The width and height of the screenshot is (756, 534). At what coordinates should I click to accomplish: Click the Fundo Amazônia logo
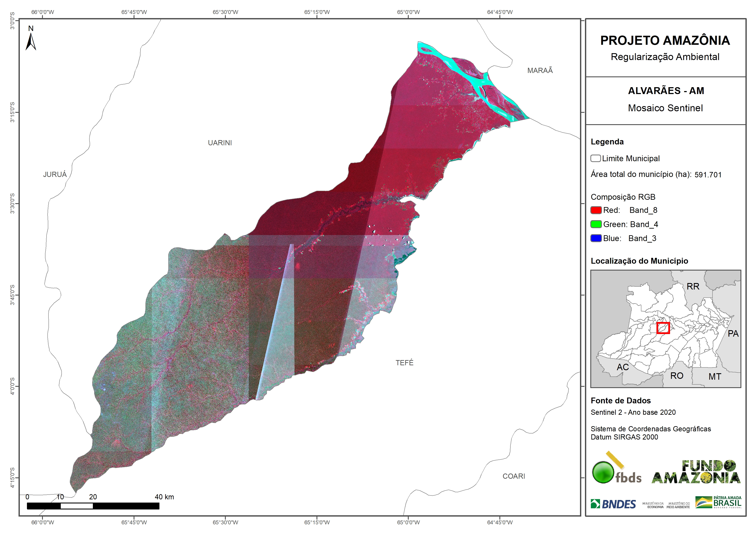coord(696,472)
